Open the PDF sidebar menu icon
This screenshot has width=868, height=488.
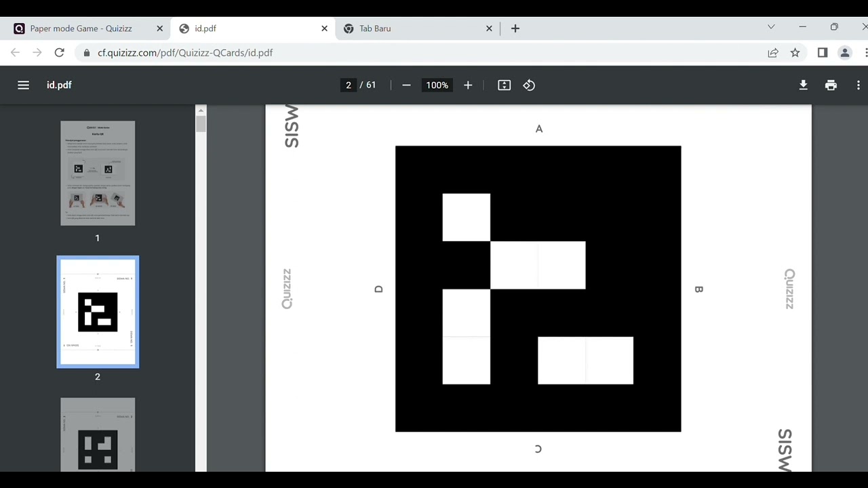(x=23, y=85)
